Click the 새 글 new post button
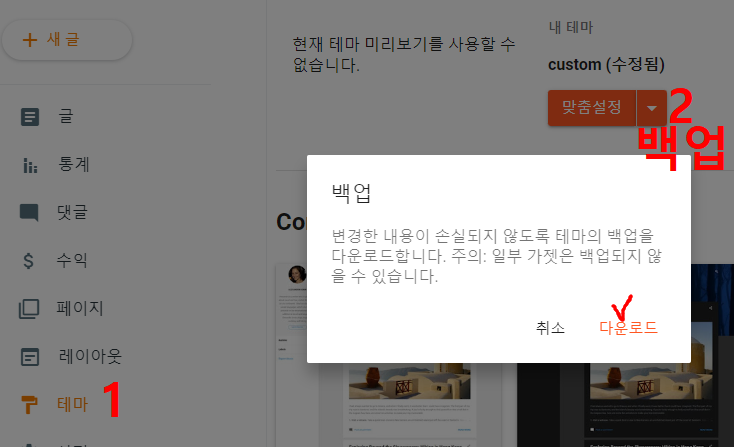The height and width of the screenshot is (447, 734). (x=67, y=40)
